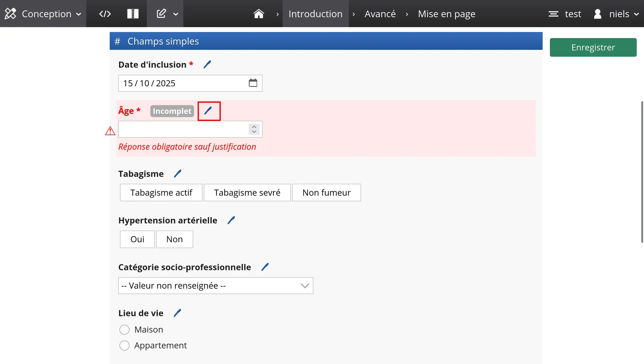
Task: Click the Âge number stepper arrows
Action: 254,129
